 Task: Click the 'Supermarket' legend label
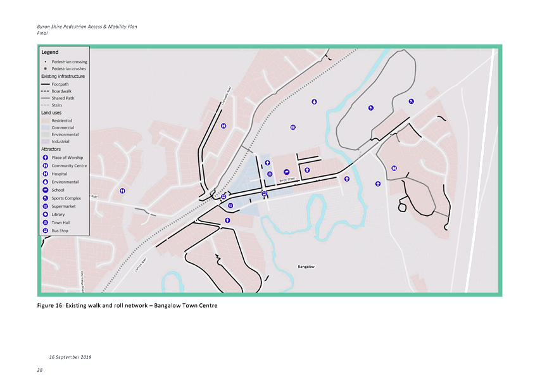coord(63,206)
